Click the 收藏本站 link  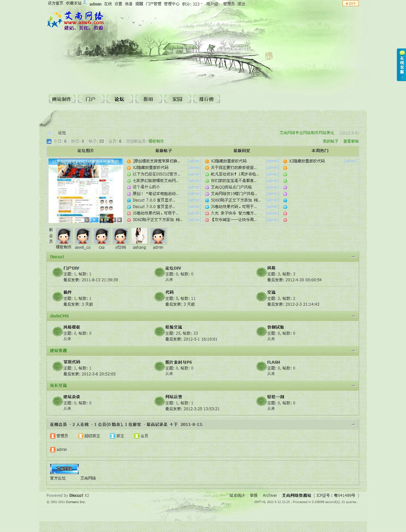pos(74,3)
